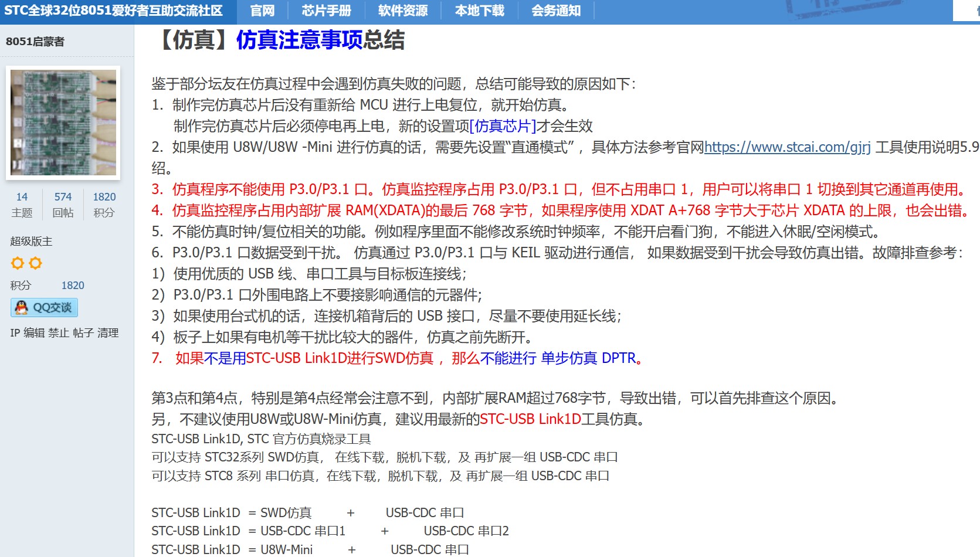Click sub-item 4) 板子上如果有电机等干扰
Screen dimensions: 980x557
pyautogui.click(x=343, y=337)
